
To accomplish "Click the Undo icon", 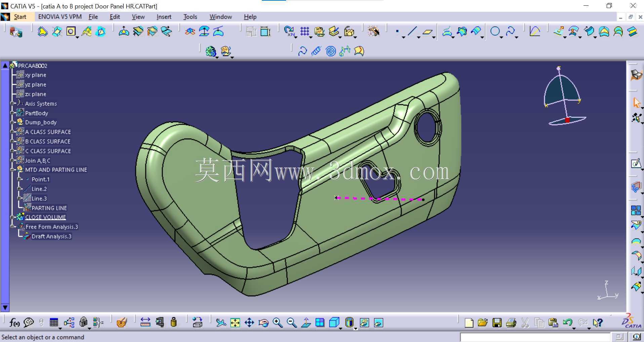I will click(x=567, y=323).
